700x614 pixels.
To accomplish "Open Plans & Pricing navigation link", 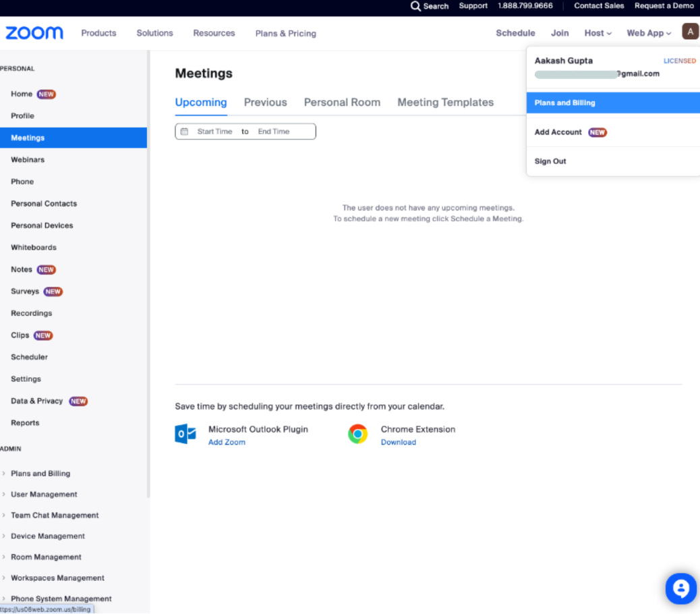I will coord(286,34).
